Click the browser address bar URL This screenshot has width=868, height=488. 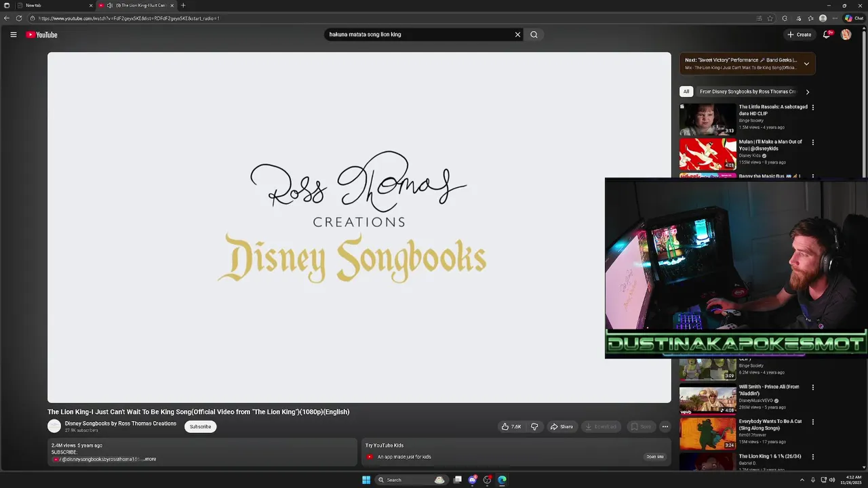click(x=129, y=18)
